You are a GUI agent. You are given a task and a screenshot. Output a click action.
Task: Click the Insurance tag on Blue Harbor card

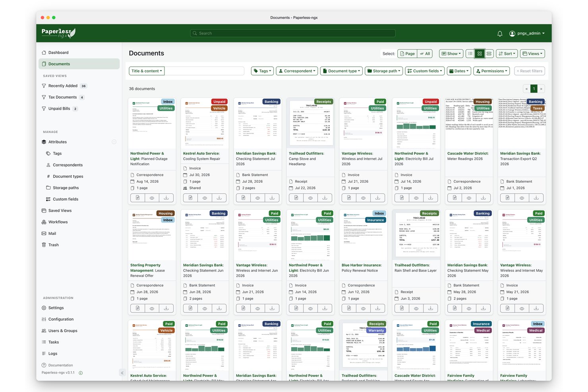pyautogui.click(x=375, y=220)
